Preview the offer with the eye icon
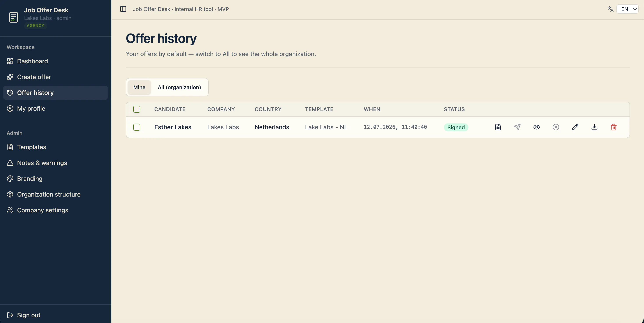Image resolution: width=644 pixels, height=323 pixels. pos(537,127)
